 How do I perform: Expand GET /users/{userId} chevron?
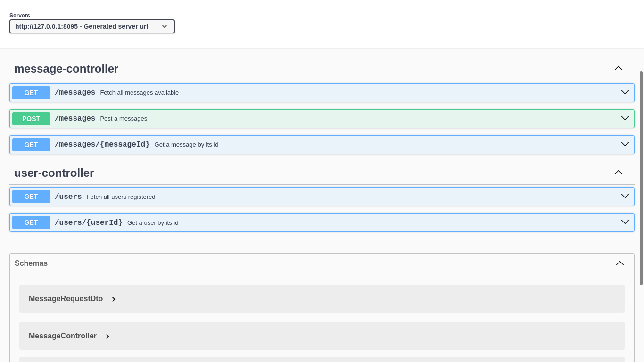coord(625,222)
